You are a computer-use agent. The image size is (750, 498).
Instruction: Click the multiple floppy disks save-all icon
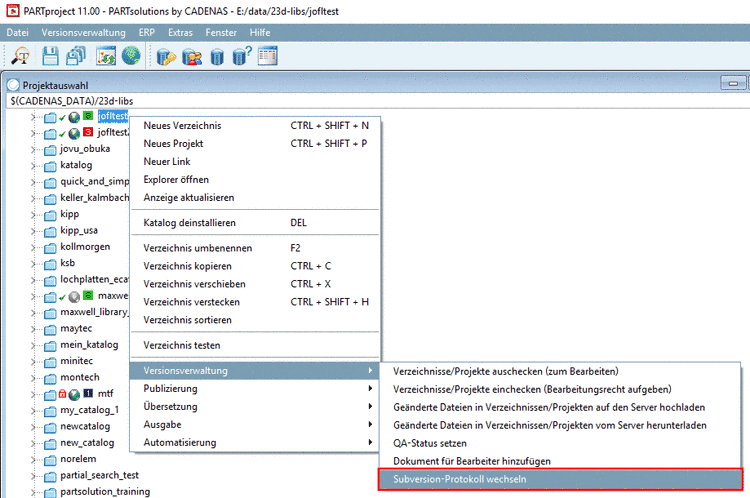point(76,56)
